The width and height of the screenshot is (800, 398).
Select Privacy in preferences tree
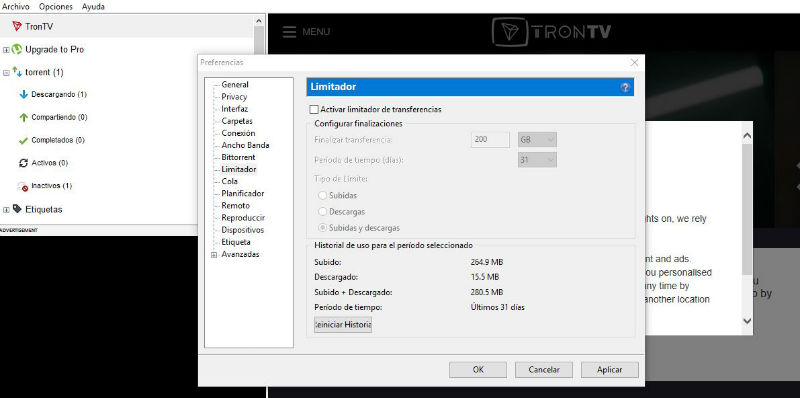pyautogui.click(x=234, y=97)
